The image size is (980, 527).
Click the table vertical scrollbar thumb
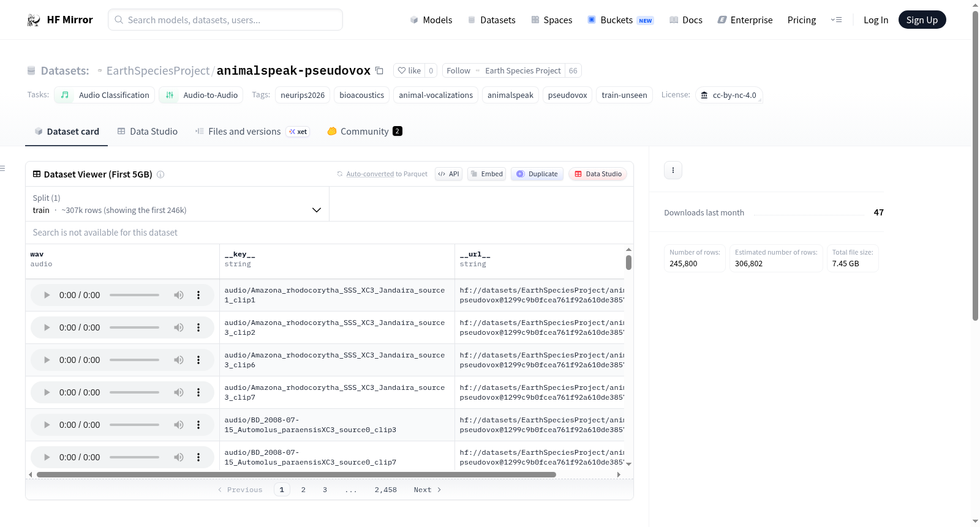628,263
